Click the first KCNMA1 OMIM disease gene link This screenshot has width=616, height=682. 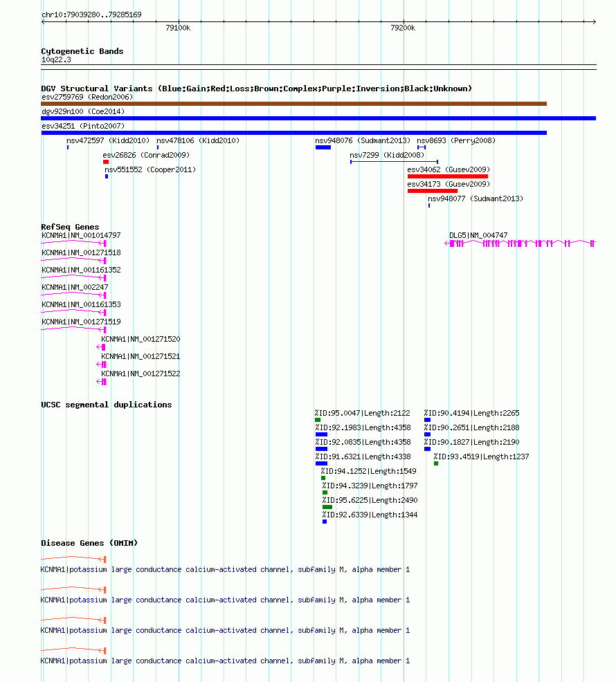225,570
